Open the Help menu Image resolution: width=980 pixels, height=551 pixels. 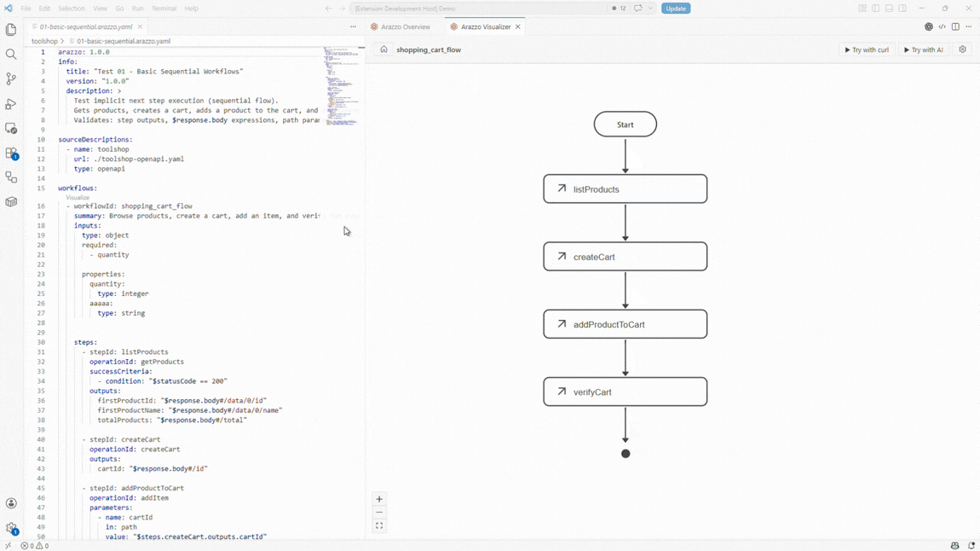191,9
